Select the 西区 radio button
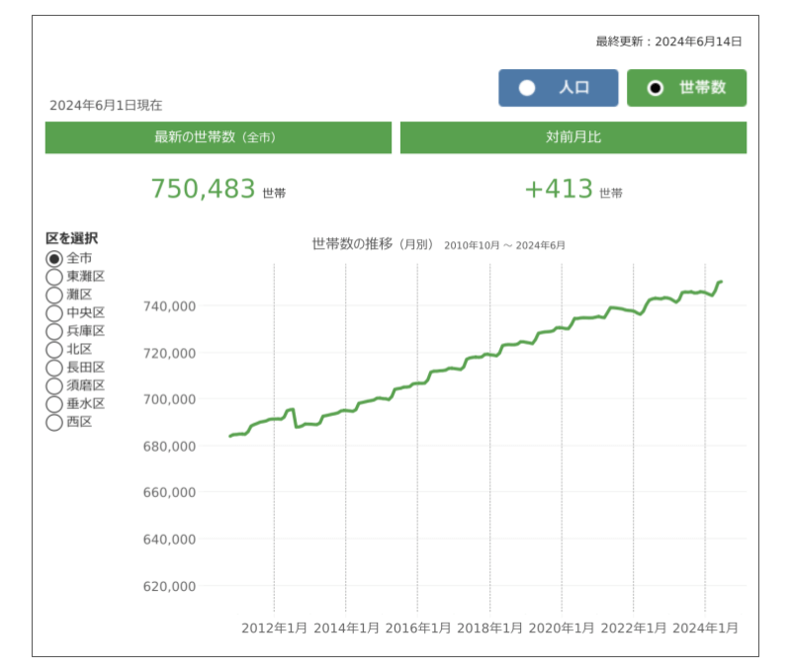 coord(54,422)
